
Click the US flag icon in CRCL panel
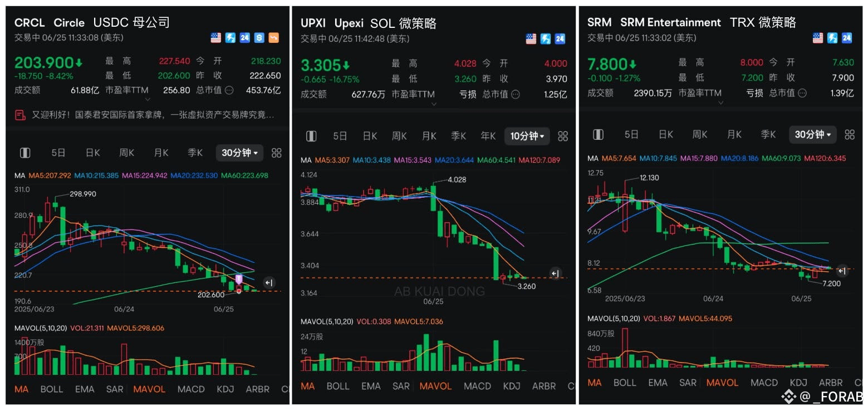pos(216,38)
